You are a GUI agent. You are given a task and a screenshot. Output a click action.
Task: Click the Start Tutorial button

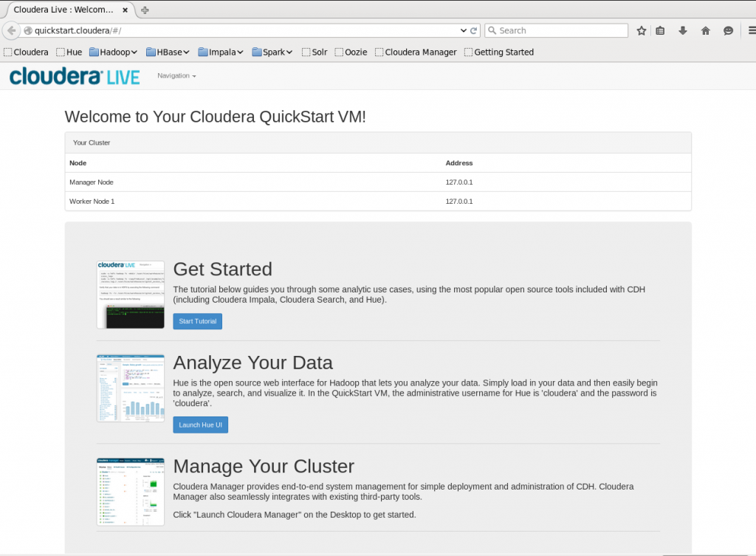pyautogui.click(x=198, y=321)
